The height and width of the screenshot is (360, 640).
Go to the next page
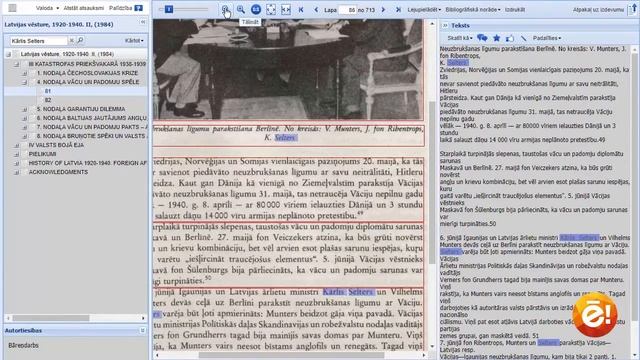pyautogui.click(x=383, y=9)
